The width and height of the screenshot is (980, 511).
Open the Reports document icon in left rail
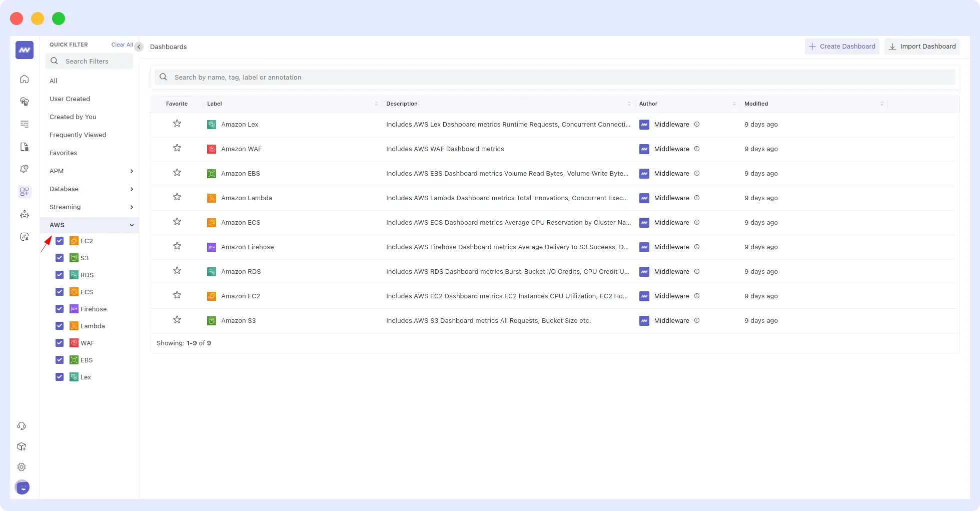[24, 147]
